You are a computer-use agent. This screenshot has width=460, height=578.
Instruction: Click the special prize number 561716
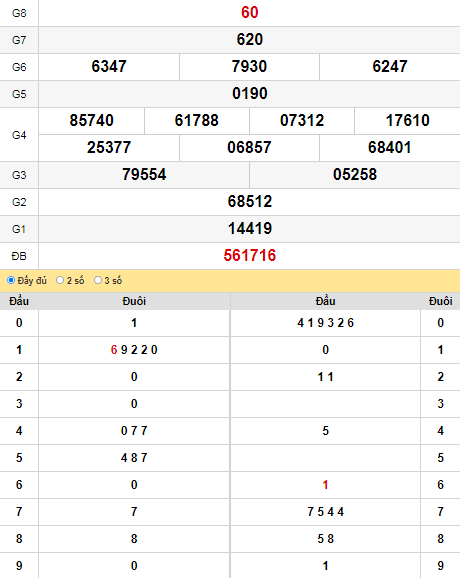click(x=250, y=255)
